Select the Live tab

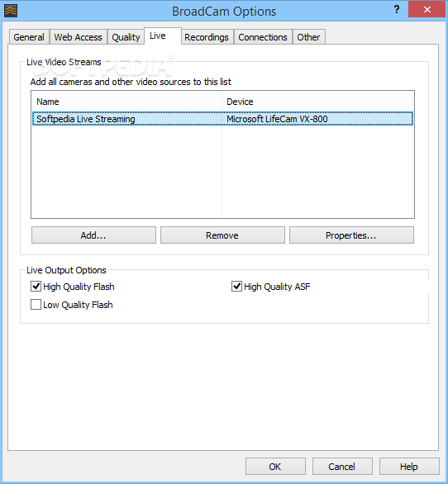pyautogui.click(x=163, y=36)
